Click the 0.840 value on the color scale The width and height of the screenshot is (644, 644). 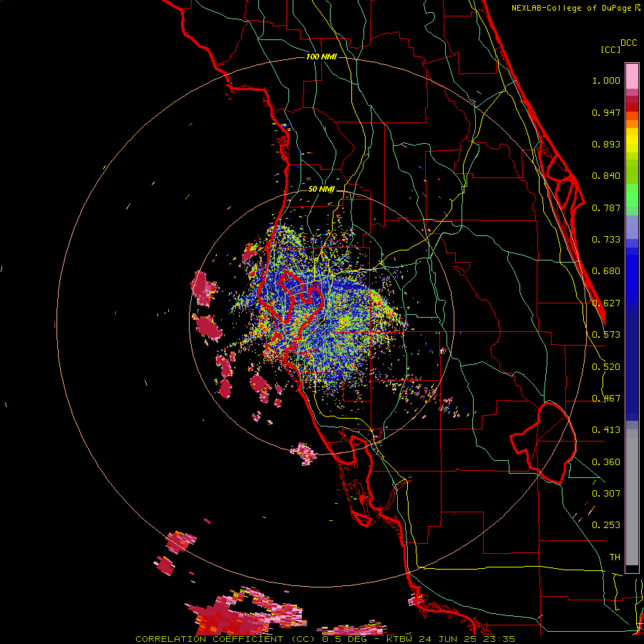(606, 176)
